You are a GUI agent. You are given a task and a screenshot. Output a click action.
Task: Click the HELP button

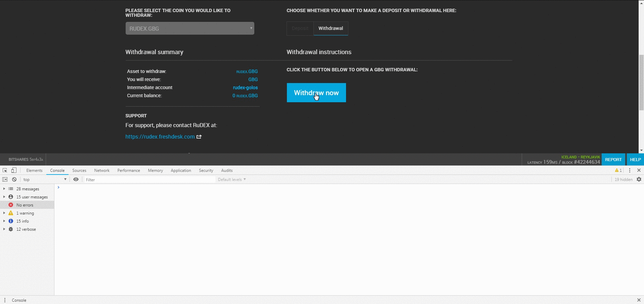click(635, 159)
